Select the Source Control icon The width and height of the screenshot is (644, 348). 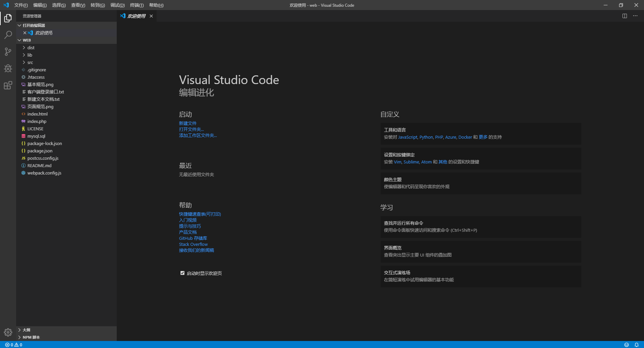(8, 52)
